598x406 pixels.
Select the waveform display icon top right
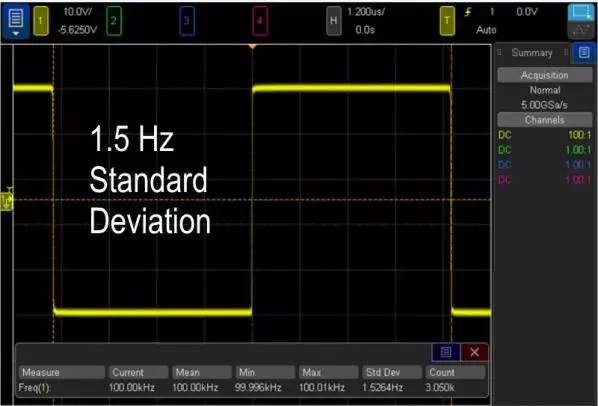[x=581, y=13]
